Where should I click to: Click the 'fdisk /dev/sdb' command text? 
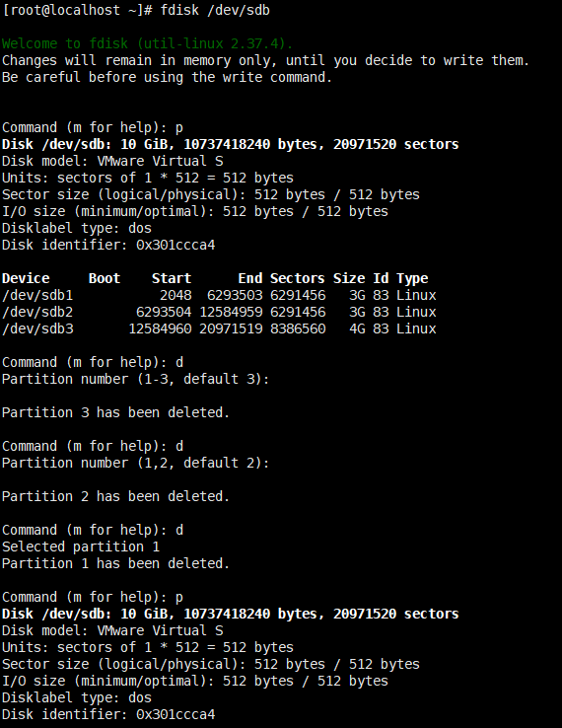tap(215, 10)
